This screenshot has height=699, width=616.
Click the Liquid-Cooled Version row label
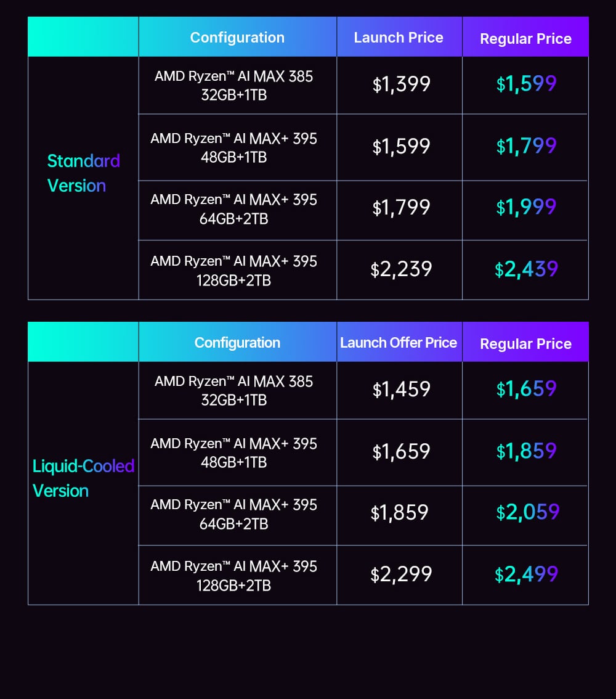pyautogui.click(x=83, y=478)
